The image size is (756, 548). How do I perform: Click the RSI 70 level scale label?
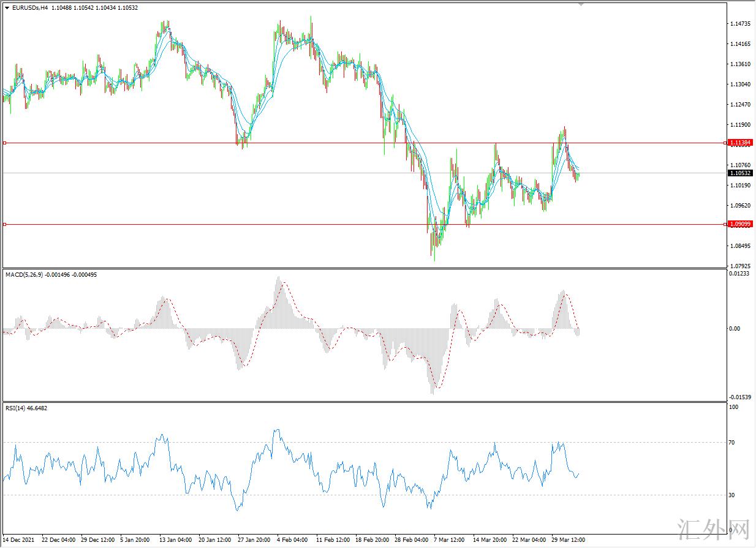pyautogui.click(x=732, y=442)
